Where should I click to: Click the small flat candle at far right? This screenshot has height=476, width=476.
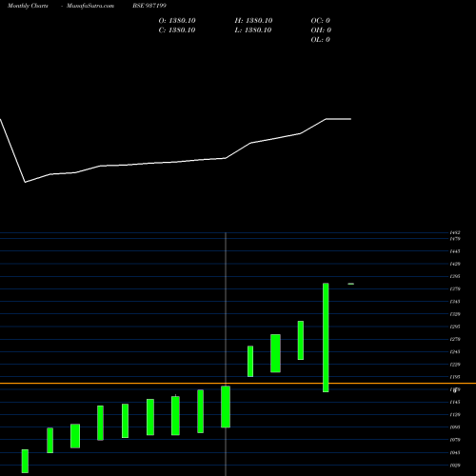tap(351, 284)
